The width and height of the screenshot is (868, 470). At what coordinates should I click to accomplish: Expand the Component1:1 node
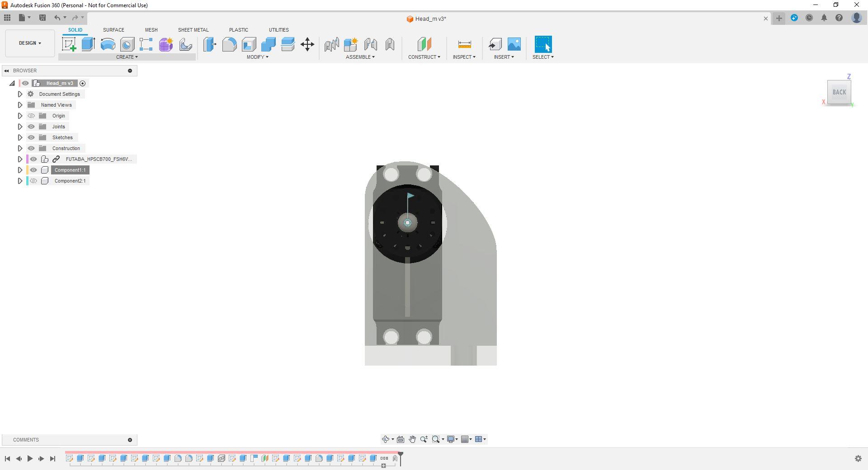tap(20, 170)
